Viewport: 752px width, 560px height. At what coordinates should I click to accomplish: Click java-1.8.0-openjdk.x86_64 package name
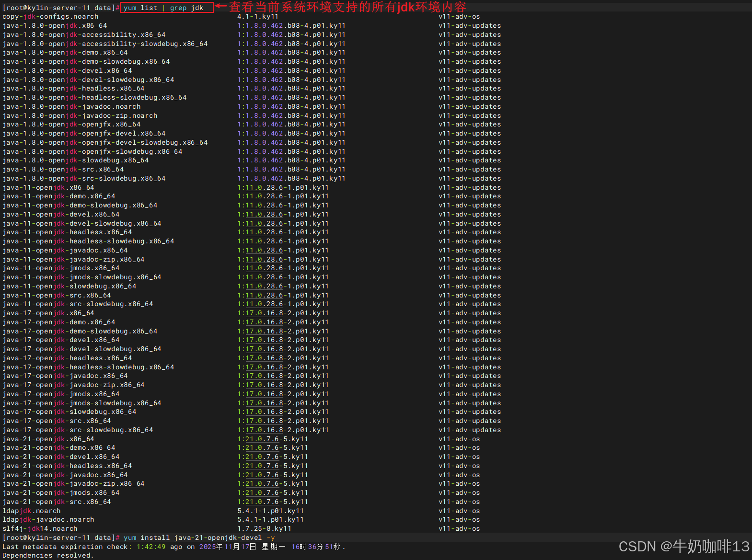coord(55,25)
